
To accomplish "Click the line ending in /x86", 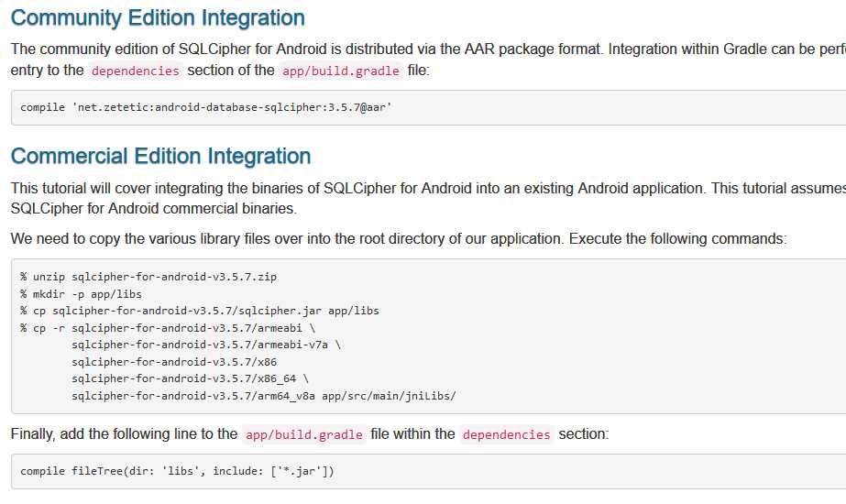I will pyautogui.click(x=174, y=362).
